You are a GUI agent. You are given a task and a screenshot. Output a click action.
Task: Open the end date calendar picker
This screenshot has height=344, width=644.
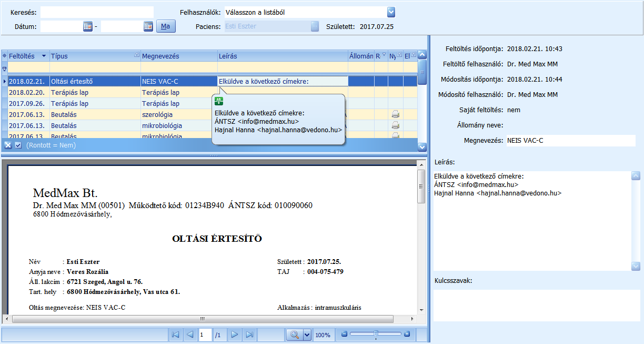point(148,26)
